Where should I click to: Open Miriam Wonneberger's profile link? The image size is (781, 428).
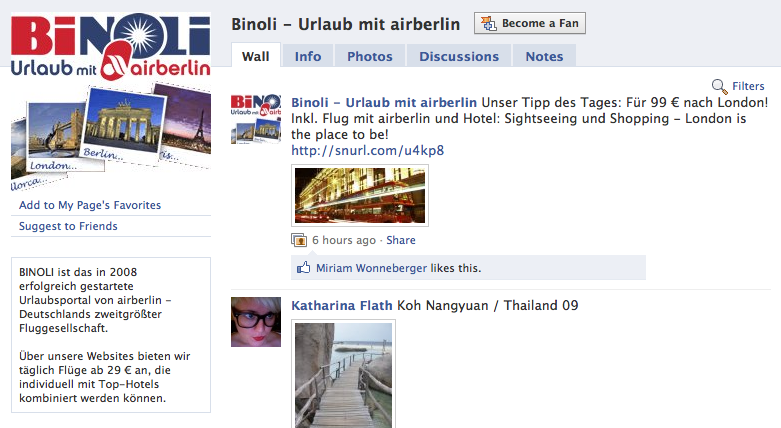click(x=372, y=268)
